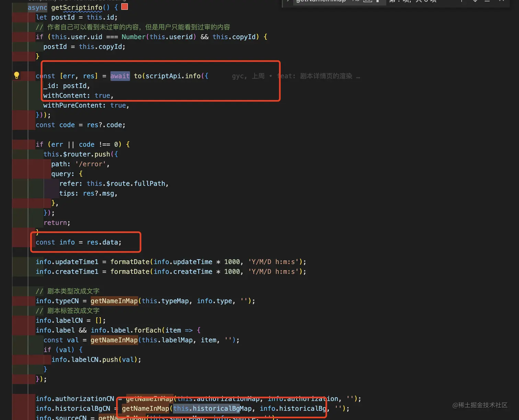Screen dimensions: 519x420
Task: Click the lightbulb quick-fix icon in the gutter
Action: [x=16, y=75]
